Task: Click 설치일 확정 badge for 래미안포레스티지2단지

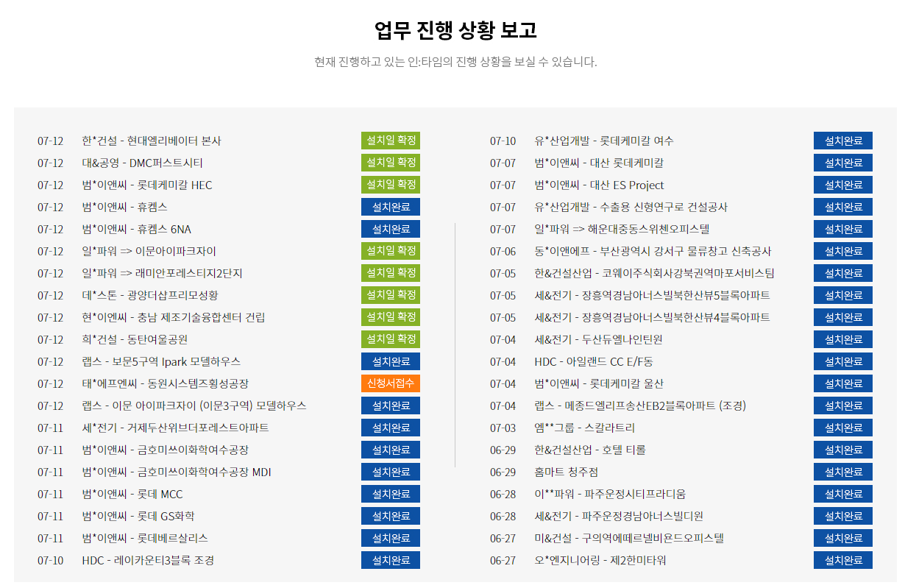Action: tap(391, 273)
